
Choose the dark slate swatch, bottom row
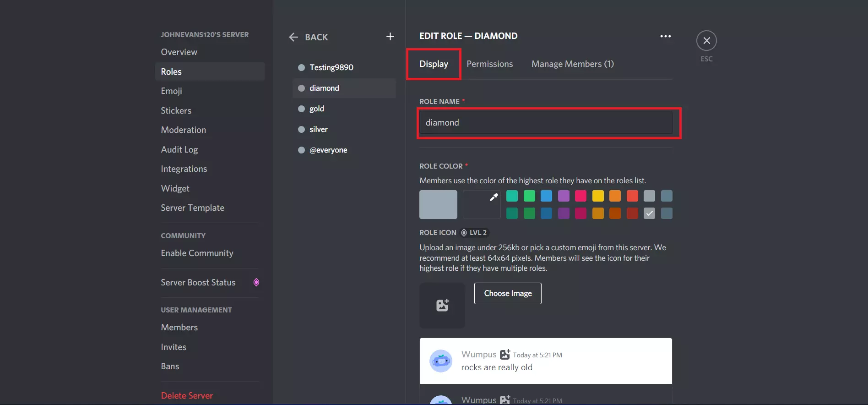(x=667, y=213)
